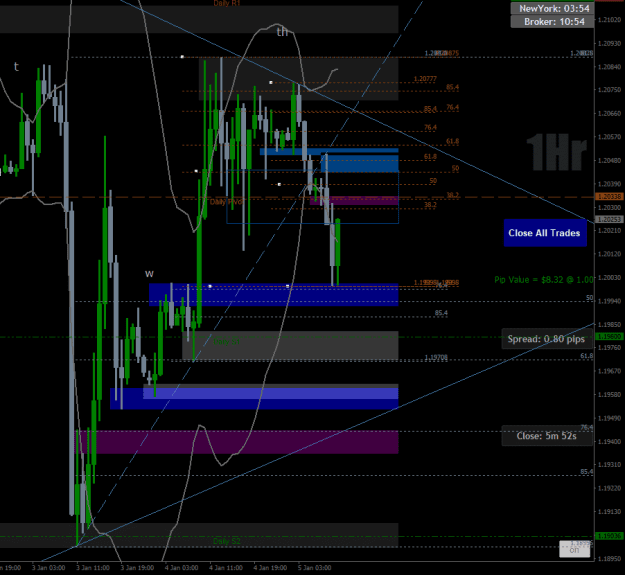
Task: Click the 4 Jan 11:00 time axis label
Action: (x=226, y=568)
